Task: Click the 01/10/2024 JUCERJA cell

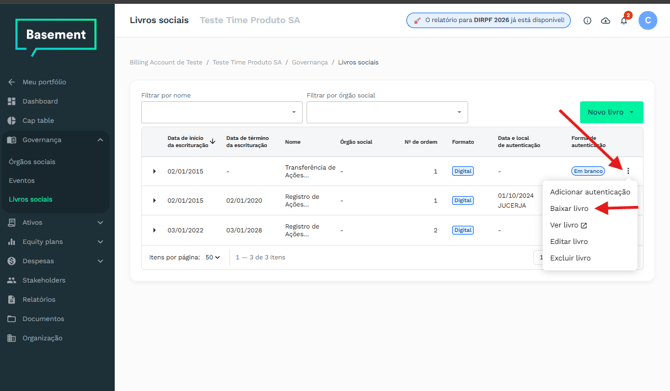Action: coord(516,200)
